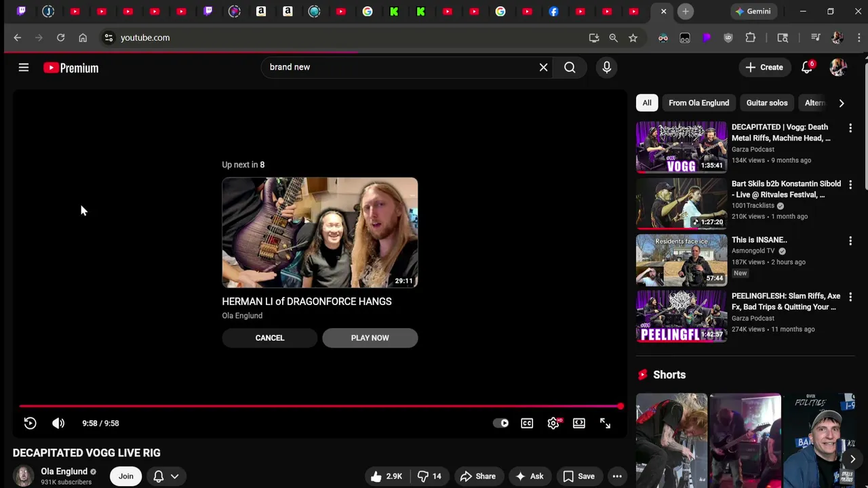Go back in browser
This screenshot has width=868, height=488.
18,38
